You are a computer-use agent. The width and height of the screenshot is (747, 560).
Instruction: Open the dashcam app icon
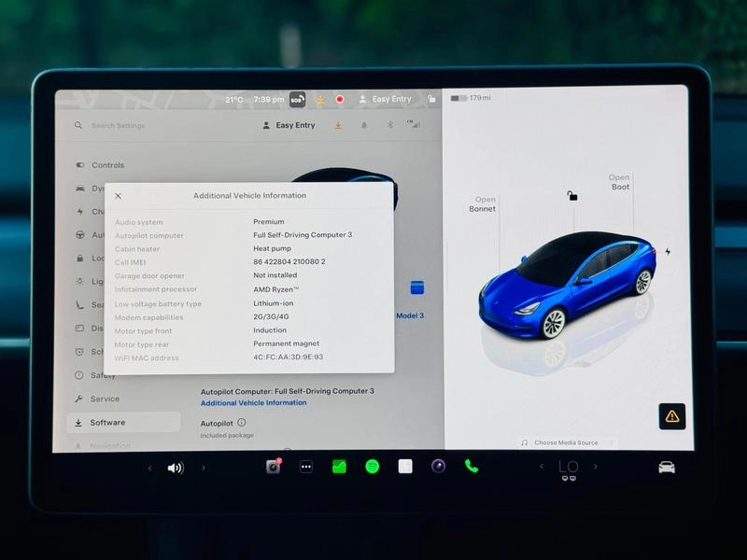click(274, 467)
